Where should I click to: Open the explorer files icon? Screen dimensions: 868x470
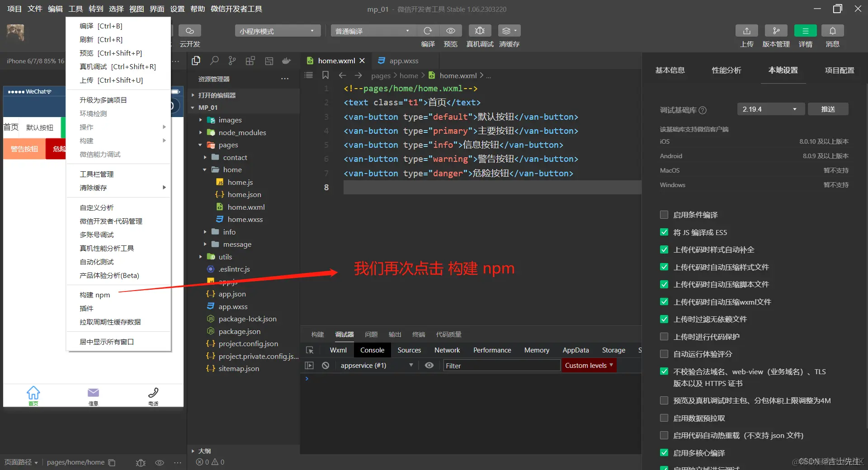[196, 61]
